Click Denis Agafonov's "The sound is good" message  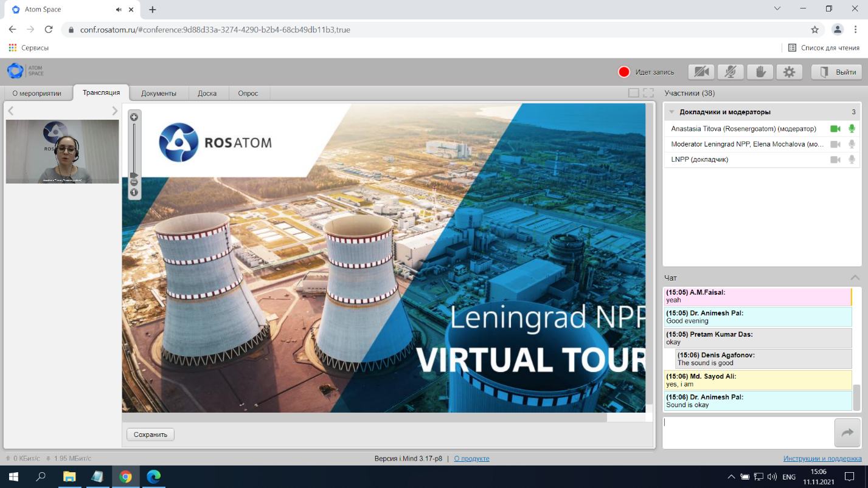764,359
